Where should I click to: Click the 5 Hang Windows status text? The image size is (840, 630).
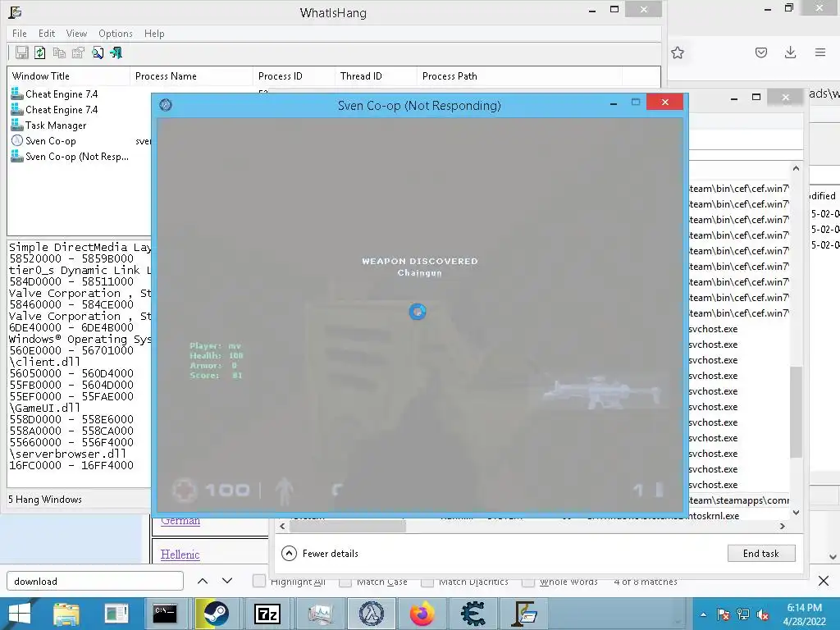(45, 500)
